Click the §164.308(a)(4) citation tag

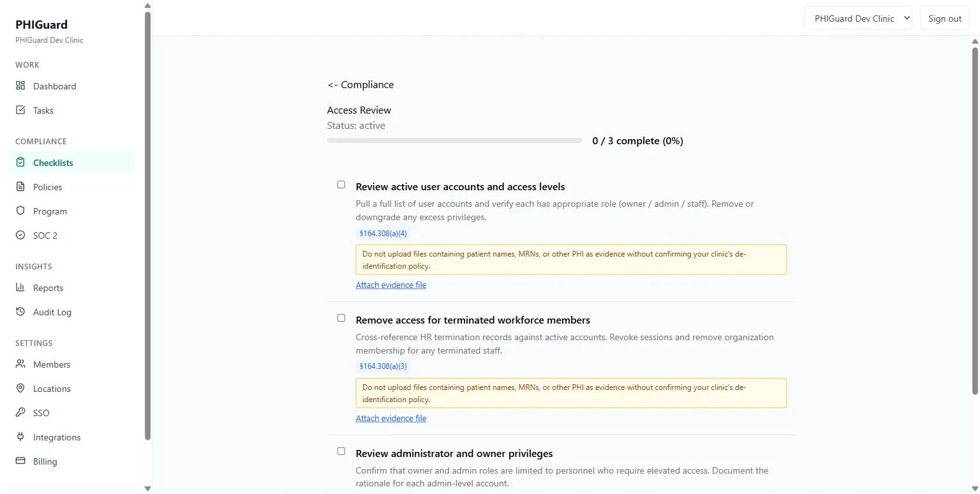tap(383, 233)
